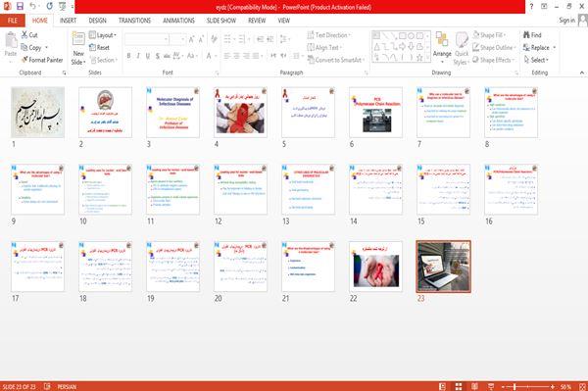Expand the Select dropdown

(536, 60)
